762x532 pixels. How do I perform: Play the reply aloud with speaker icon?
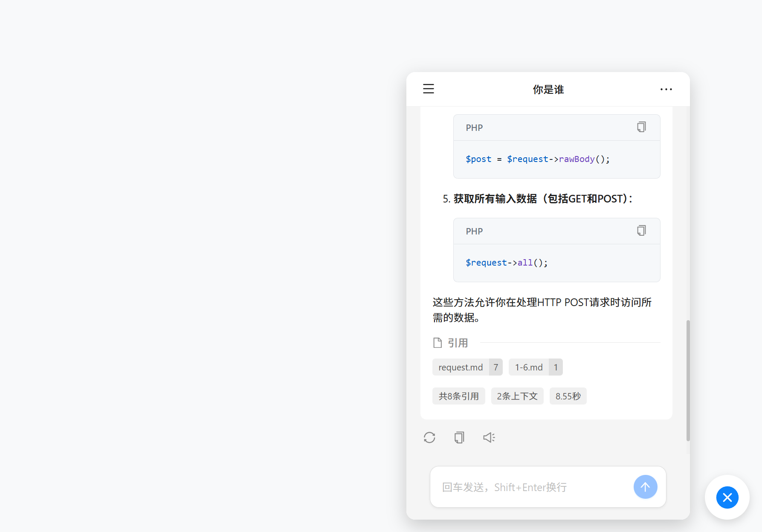click(489, 437)
